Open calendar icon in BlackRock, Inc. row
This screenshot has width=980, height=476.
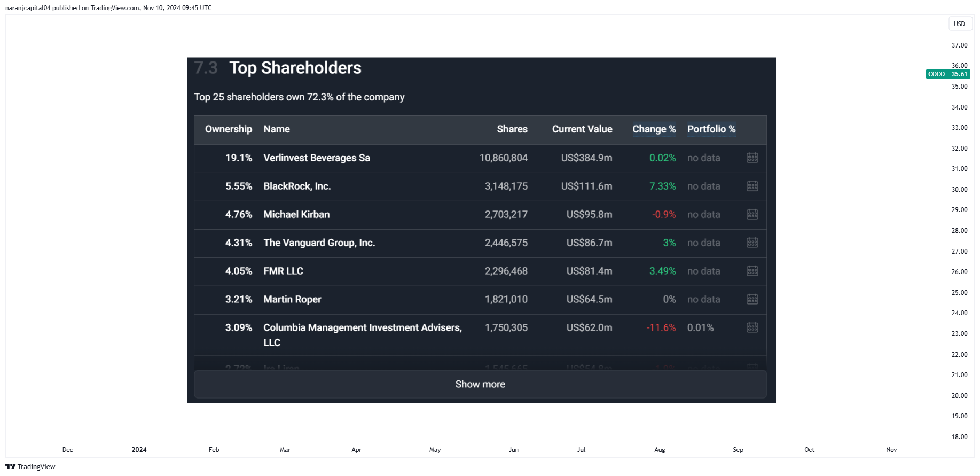click(x=752, y=186)
